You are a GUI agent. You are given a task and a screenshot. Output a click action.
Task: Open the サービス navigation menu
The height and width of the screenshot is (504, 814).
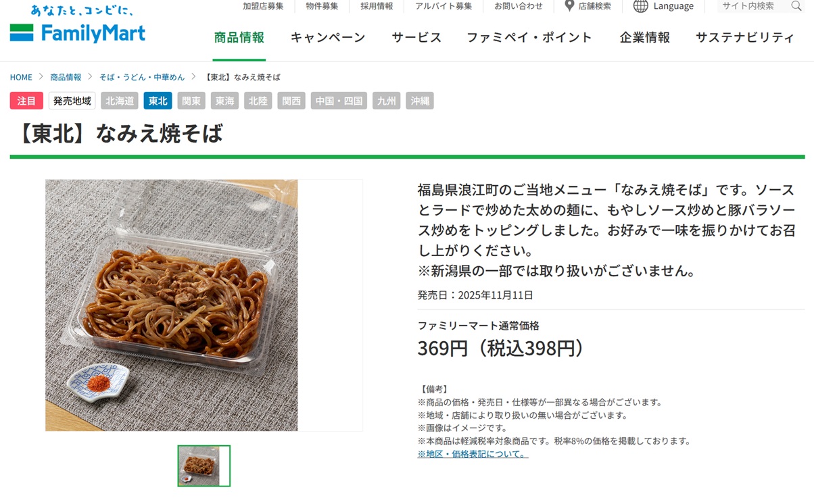click(416, 38)
